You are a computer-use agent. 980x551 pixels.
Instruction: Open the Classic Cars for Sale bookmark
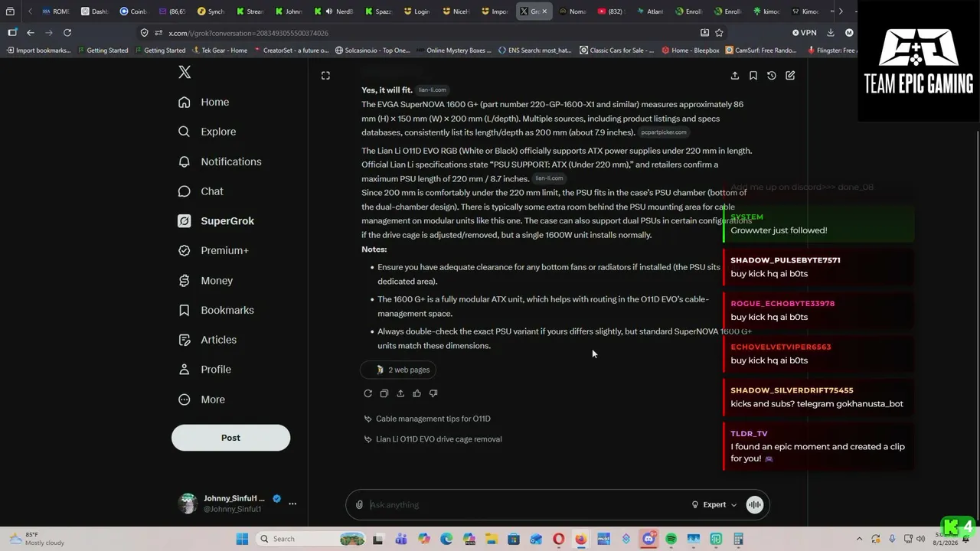(617, 51)
